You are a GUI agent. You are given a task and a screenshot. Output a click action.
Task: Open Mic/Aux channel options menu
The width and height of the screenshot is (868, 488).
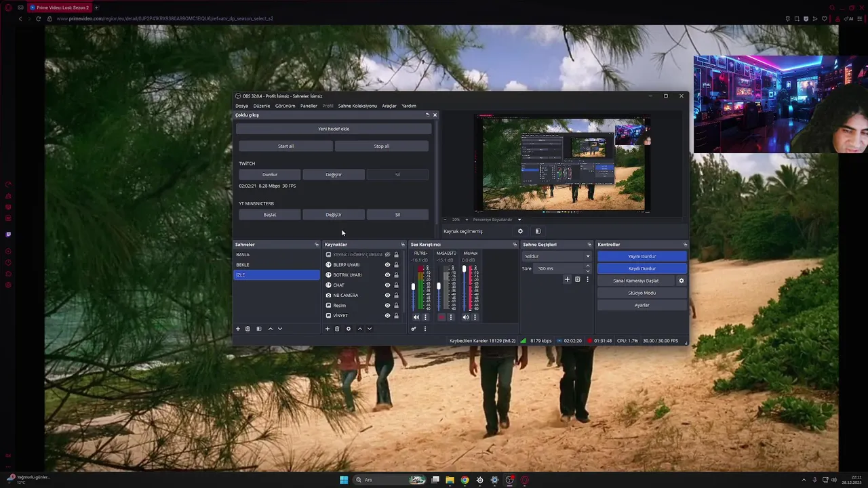(x=475, y=317)
